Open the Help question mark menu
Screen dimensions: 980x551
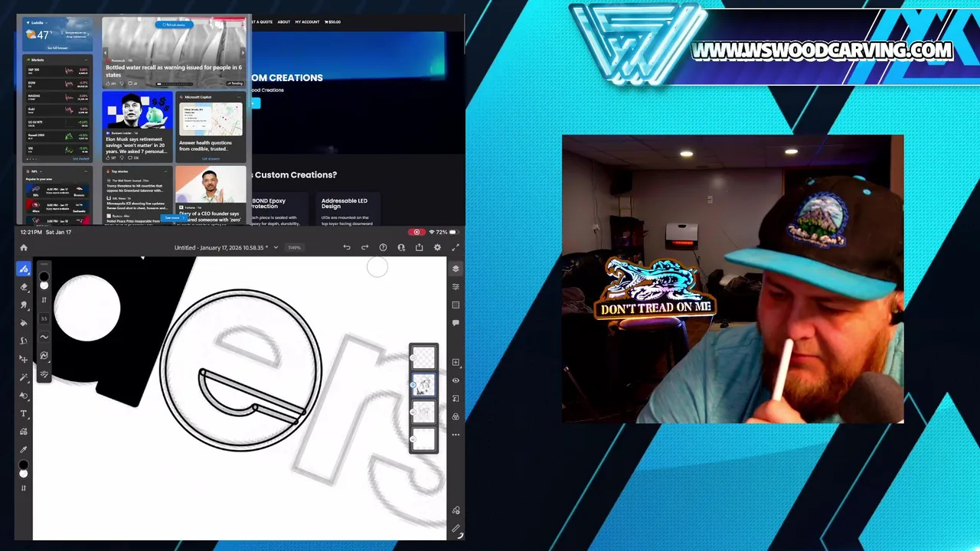[x=383, y=247]
